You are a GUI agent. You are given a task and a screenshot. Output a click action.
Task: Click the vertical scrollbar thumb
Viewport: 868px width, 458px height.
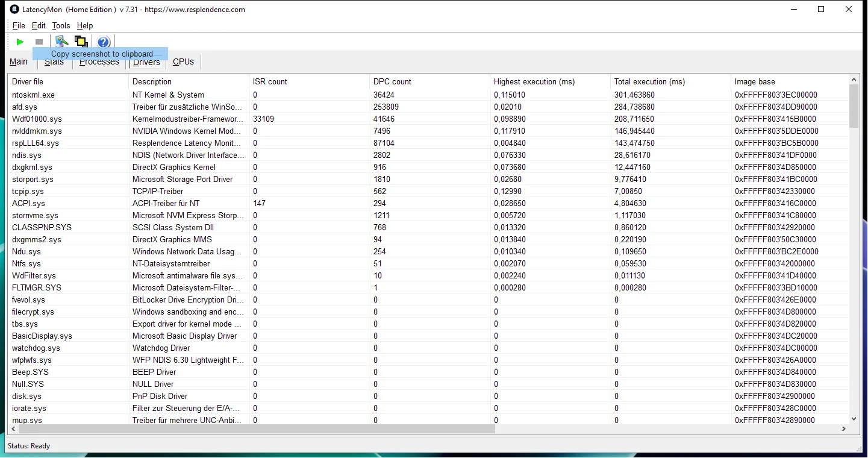[x=854, y=106]
